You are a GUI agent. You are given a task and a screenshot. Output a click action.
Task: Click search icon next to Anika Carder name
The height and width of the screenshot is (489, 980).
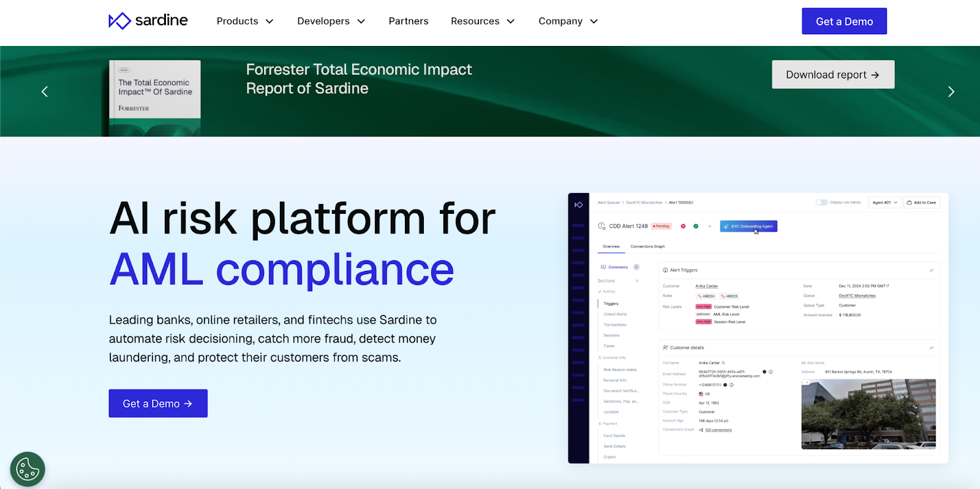[723, 363]
